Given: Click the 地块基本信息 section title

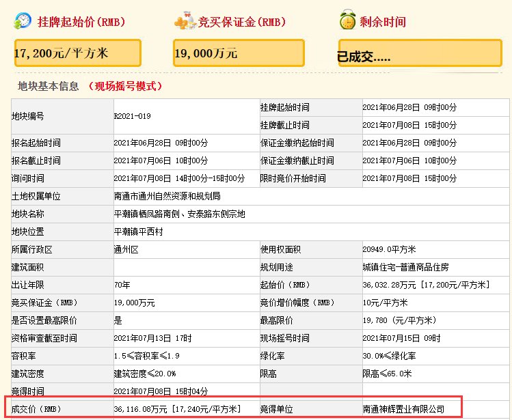Looking at the screenshot, I should click(x=49, y=86).
